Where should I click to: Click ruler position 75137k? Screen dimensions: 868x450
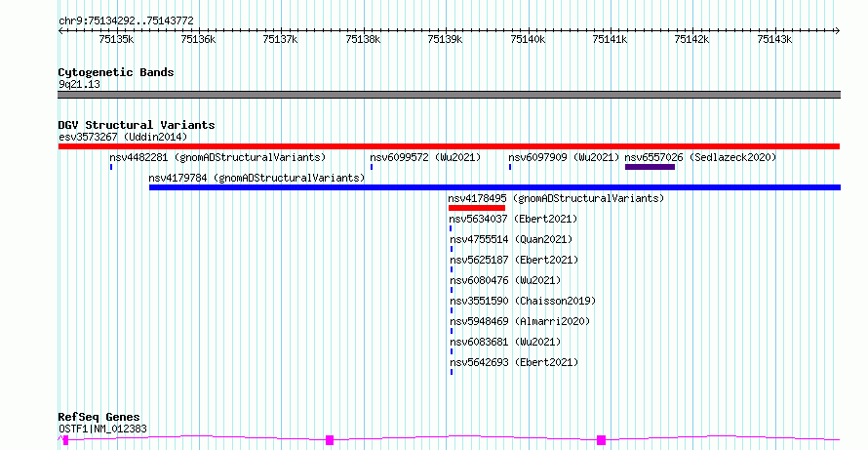pos(280,39)
